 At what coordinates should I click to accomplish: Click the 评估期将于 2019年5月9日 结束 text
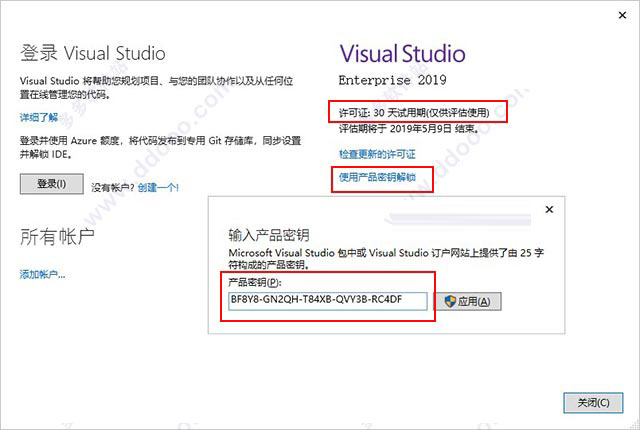click(x=409, y=129)
